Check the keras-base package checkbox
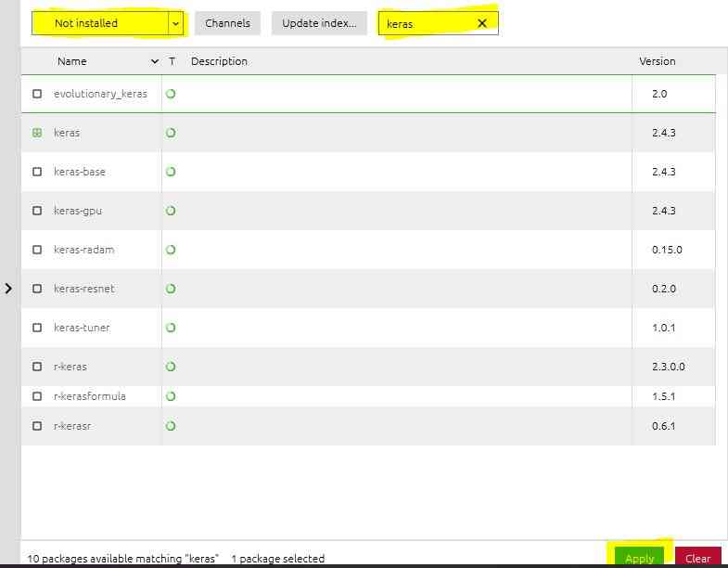This screenshot has height=568, width=728. (x=37, y=172)
